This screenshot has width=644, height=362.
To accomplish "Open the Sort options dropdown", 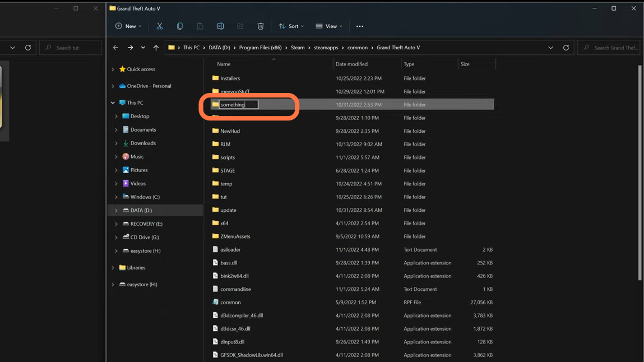I will pos(291,26).
